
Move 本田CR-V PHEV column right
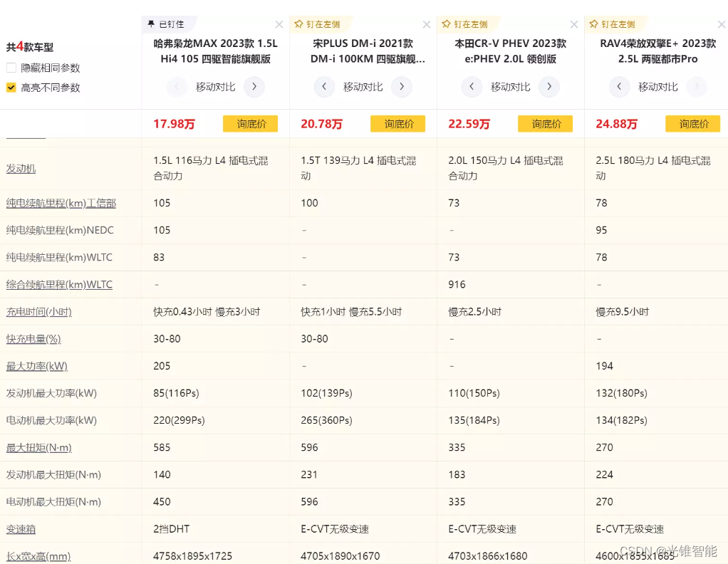point(549,87)
